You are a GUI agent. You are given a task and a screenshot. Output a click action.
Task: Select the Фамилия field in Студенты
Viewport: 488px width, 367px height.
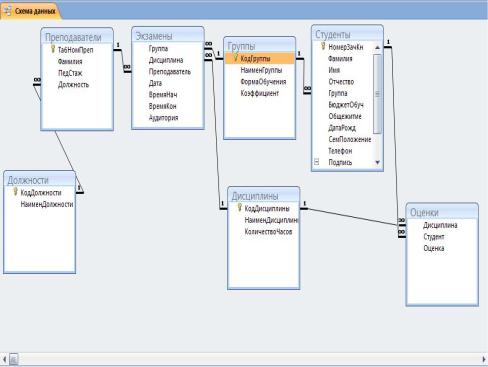340,59
